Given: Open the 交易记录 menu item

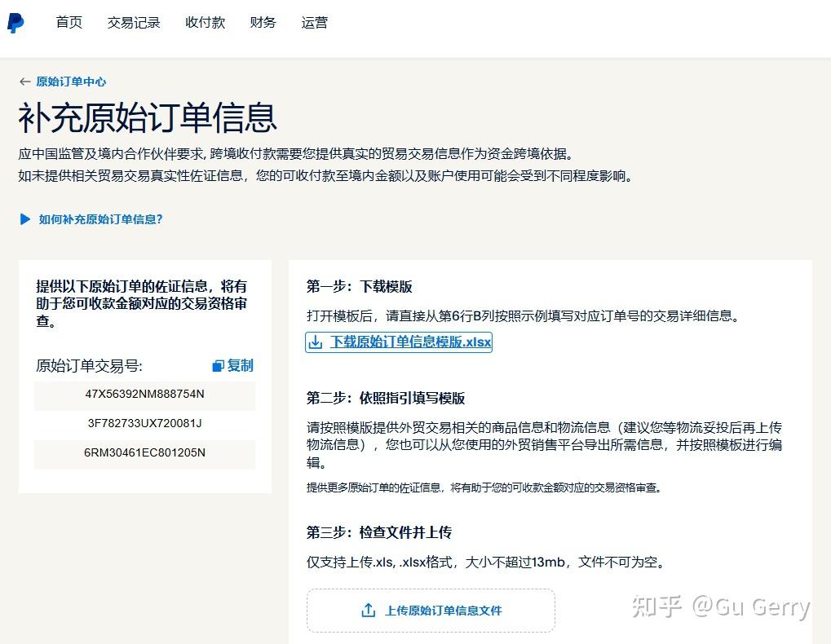Looking at the screenshot, I should tap(134, 22).
